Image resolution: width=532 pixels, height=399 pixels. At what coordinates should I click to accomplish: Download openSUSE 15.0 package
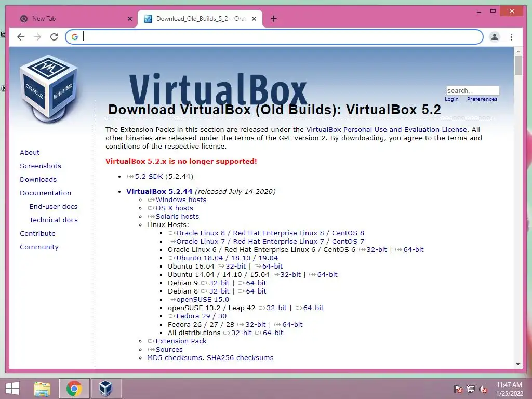coord(199,300)
